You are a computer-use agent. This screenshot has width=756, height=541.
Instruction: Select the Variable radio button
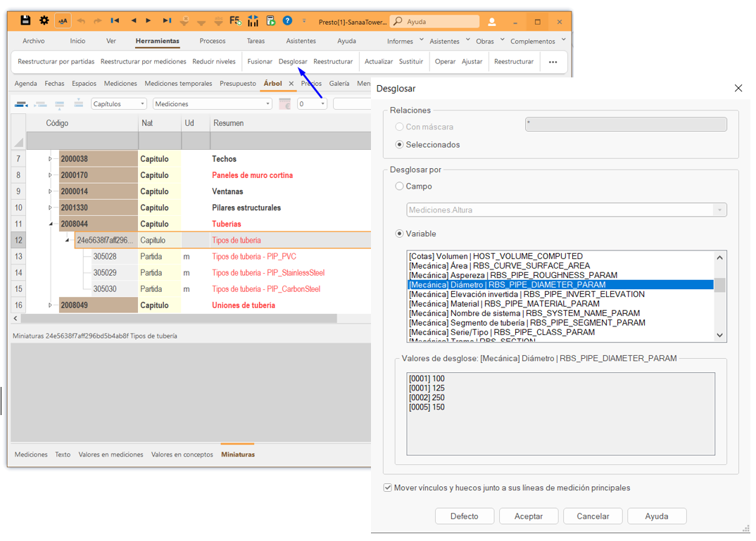[399, 234]
